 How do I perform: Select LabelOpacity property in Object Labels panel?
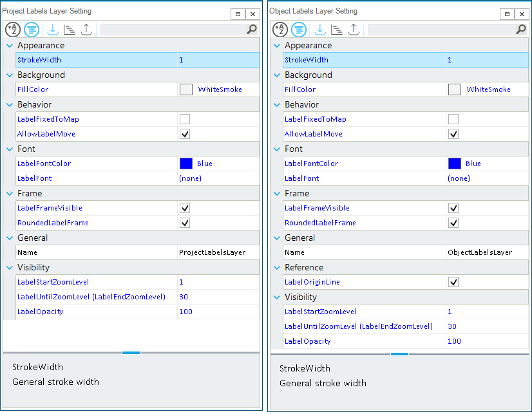(x=307, y=341)
